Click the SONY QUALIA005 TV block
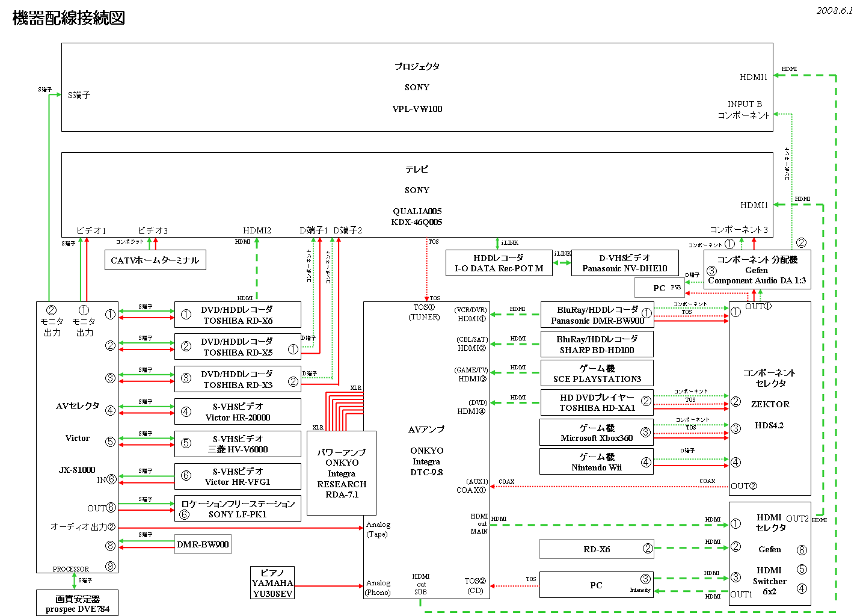 417,196
